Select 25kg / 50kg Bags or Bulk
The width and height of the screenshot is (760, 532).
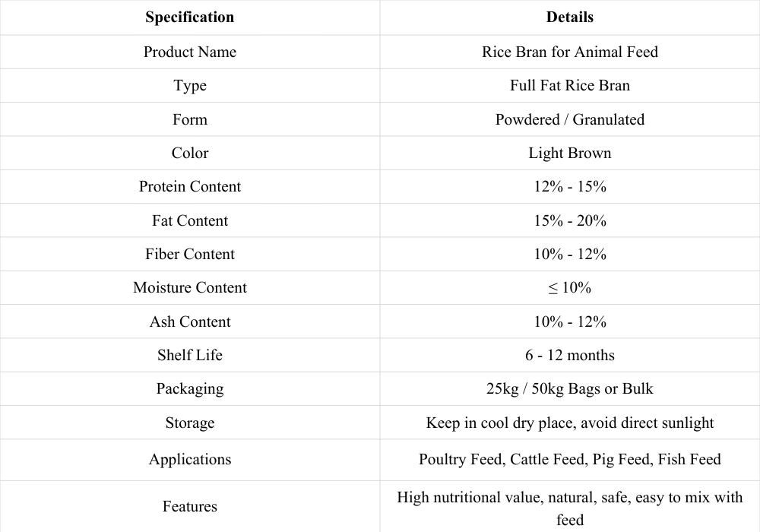click(569, 388)
